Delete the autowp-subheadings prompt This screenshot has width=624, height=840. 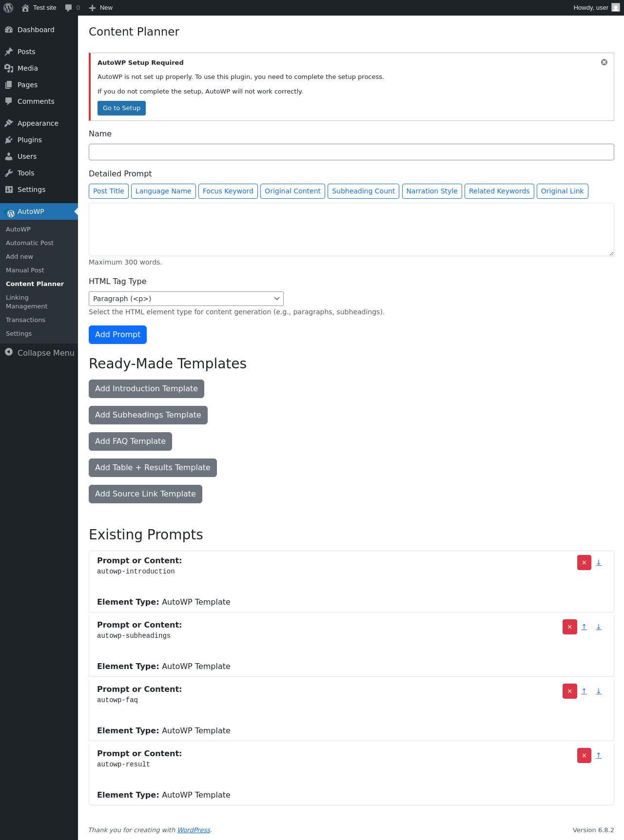click(569, 627)
